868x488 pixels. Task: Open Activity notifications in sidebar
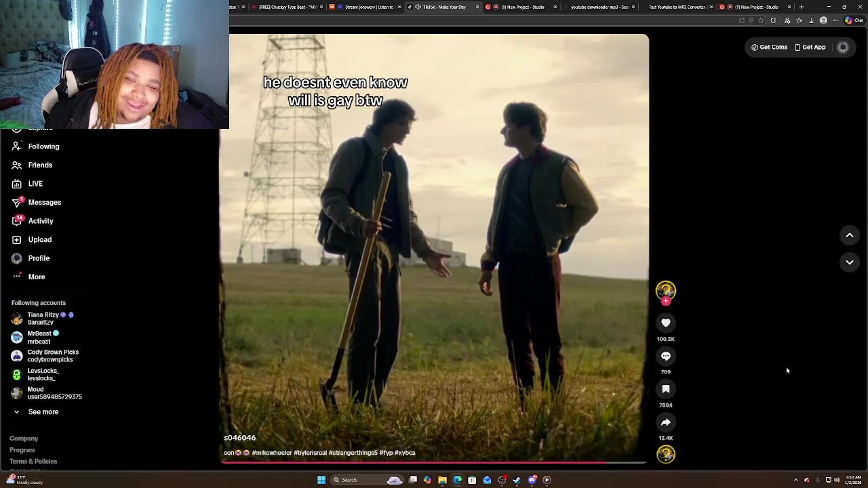coord(32,221)
